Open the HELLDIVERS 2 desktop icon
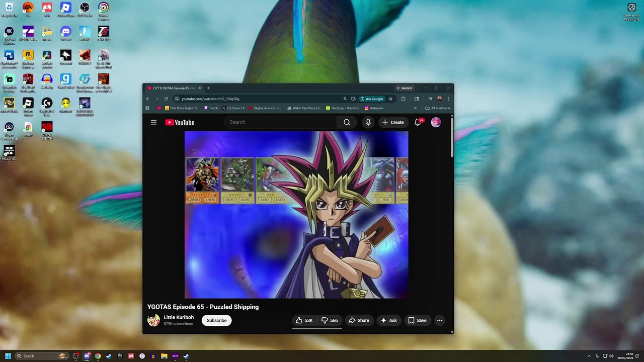 9,154
